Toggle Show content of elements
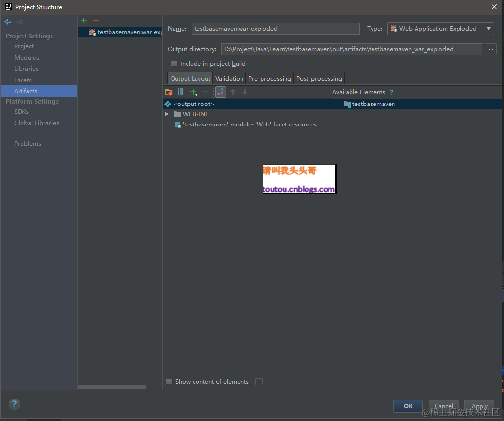The height and width of the screenshot is (421, 504). coord(169,381)
